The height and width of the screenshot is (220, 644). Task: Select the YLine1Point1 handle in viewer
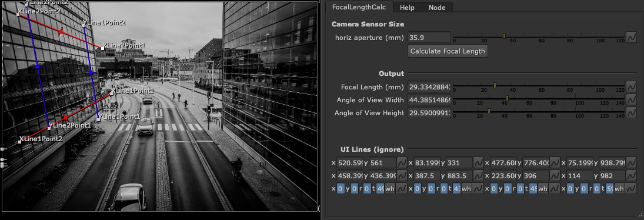point(99,119)
